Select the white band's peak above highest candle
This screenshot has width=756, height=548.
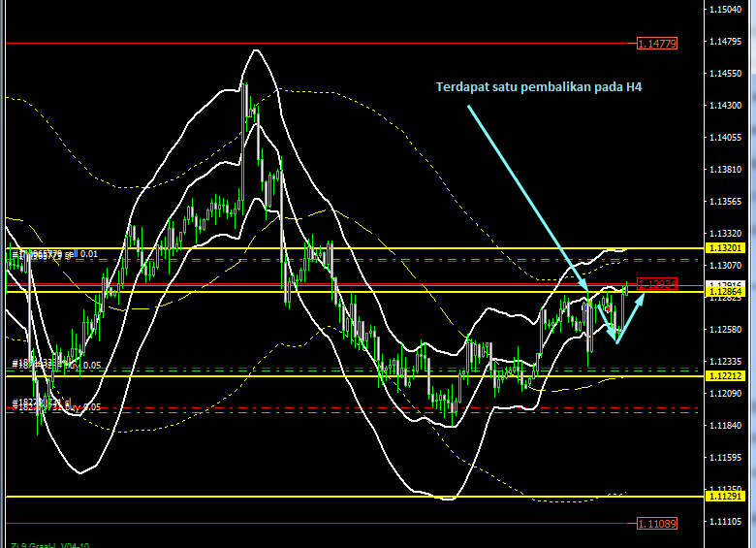pos(255,49)
